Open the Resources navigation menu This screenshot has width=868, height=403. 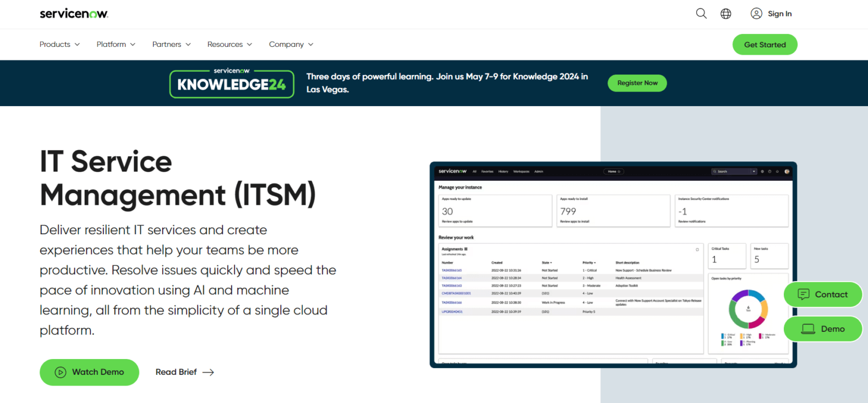tap(229, 44)
